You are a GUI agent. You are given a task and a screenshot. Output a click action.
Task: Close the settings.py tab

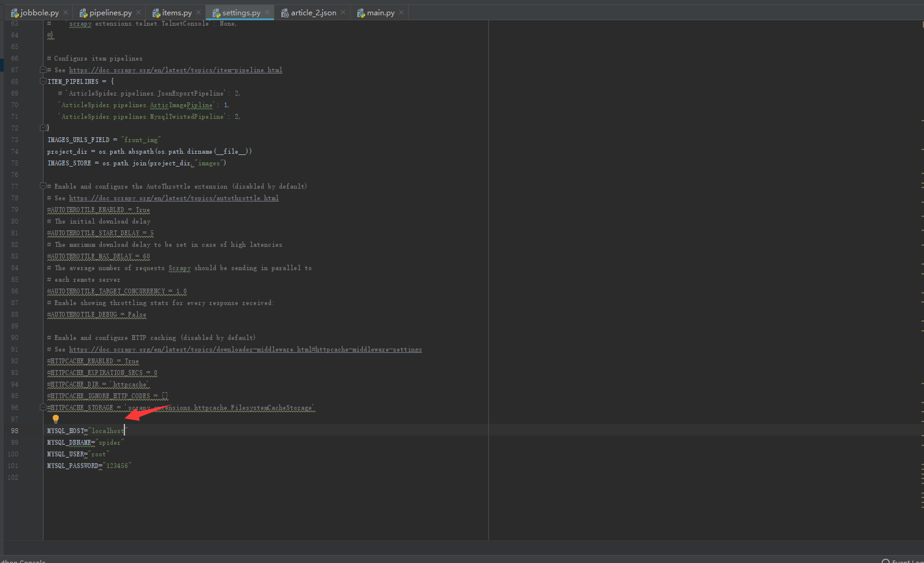click(267, 13)
